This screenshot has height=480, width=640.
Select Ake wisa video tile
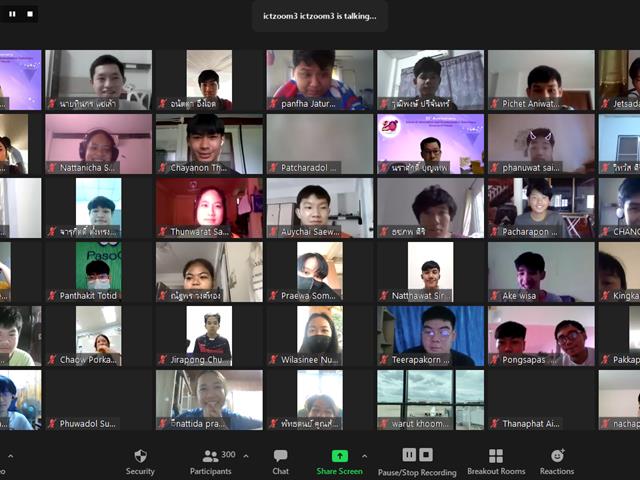coord(541,272)
